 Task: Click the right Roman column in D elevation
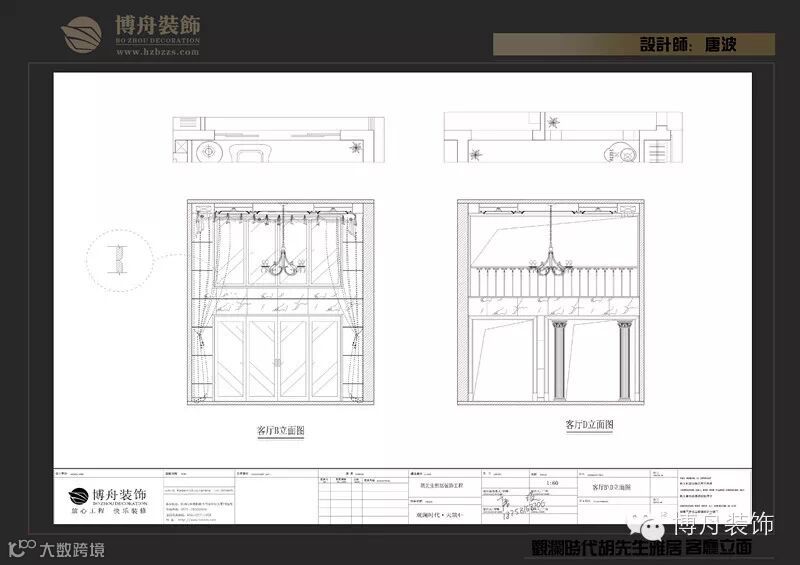(624, 359)
